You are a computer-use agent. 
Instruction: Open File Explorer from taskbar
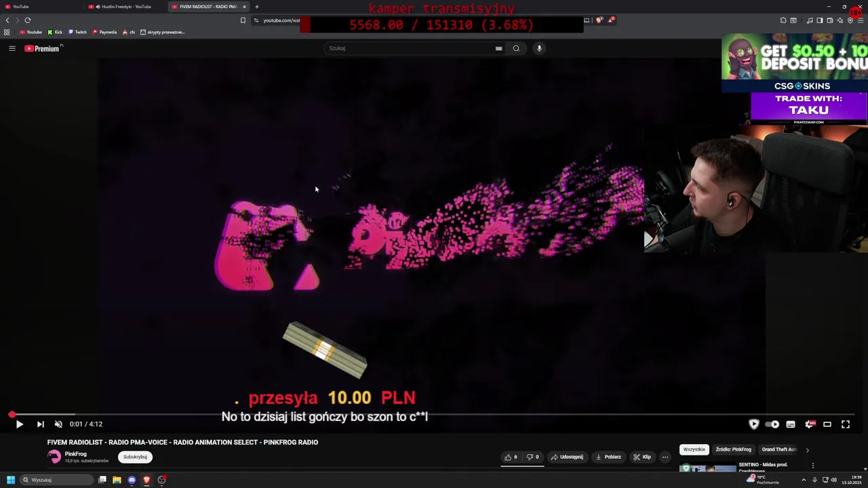point(117,480)
